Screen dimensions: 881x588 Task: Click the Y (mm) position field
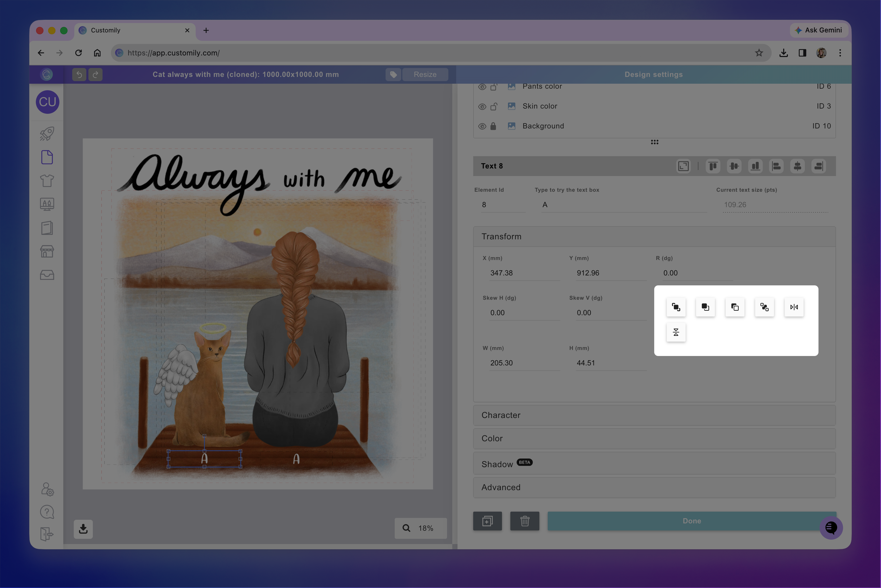(x=611, y=273)
